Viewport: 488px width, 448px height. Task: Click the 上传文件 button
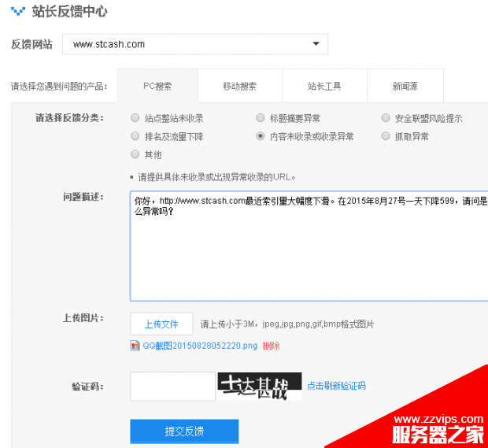click(161, 324)
